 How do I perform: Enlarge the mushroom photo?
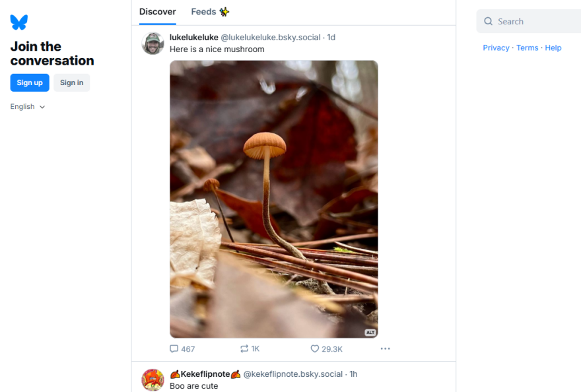274,199
